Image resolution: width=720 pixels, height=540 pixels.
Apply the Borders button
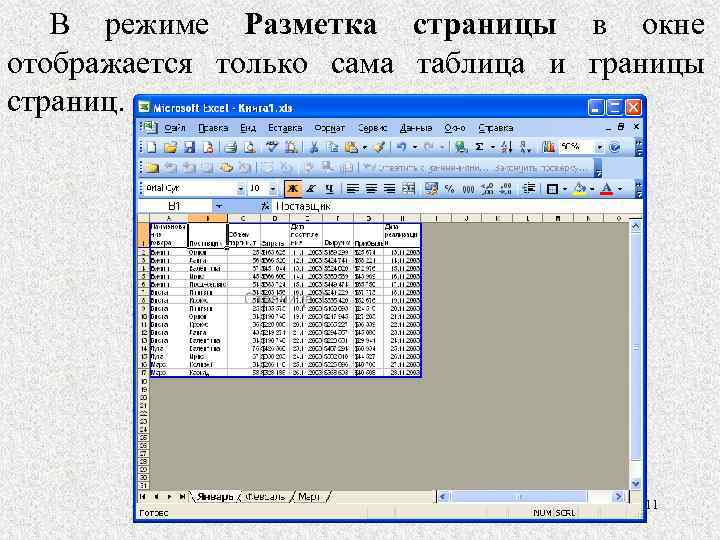point(552,189)
